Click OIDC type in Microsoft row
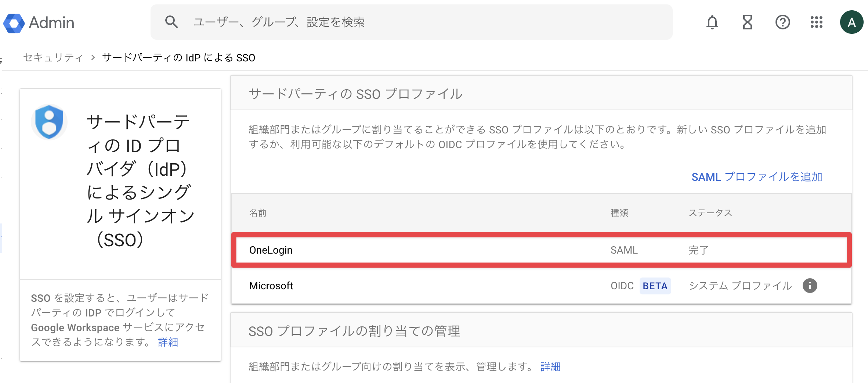The image size is (868, 383). tap(622, 286)
